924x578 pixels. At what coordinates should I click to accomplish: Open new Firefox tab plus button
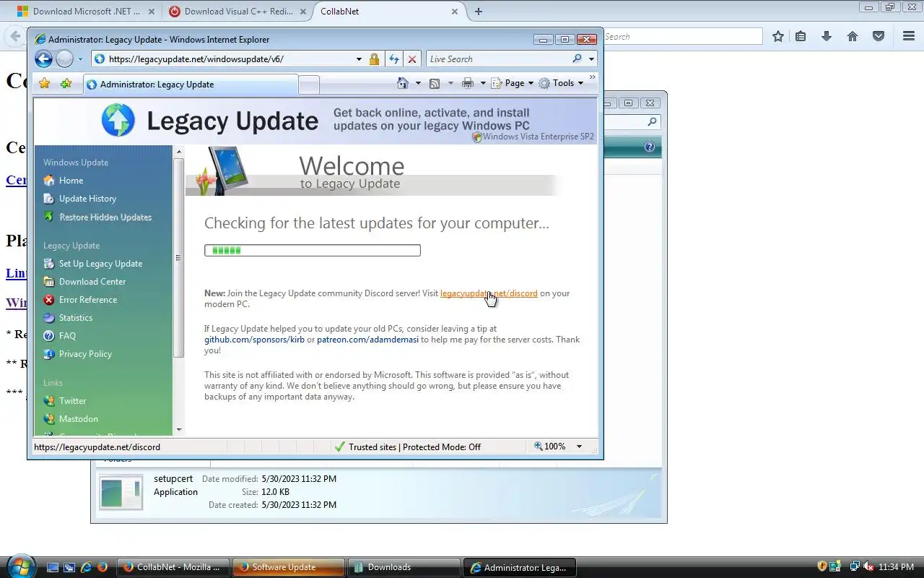(x=479, y=12)
